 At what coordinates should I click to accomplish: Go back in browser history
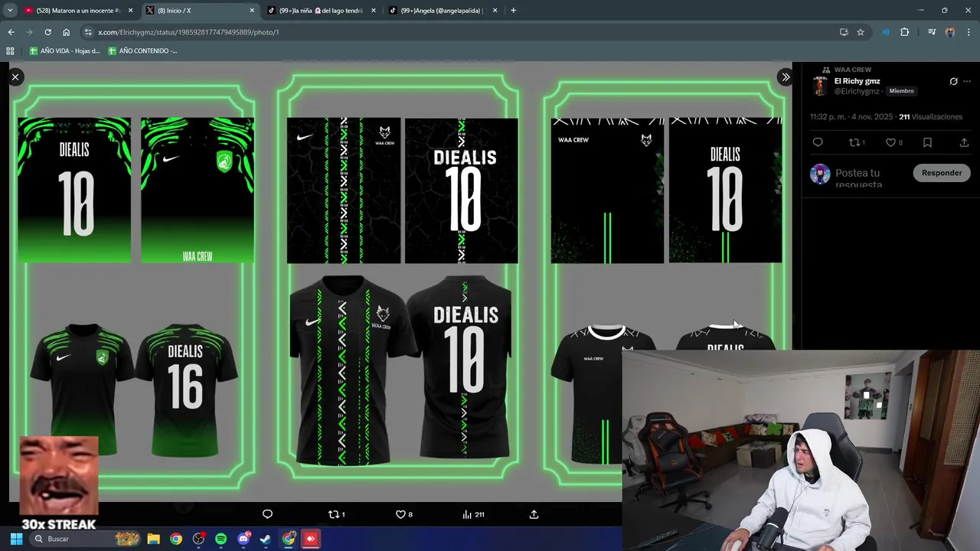coord(11,32)
